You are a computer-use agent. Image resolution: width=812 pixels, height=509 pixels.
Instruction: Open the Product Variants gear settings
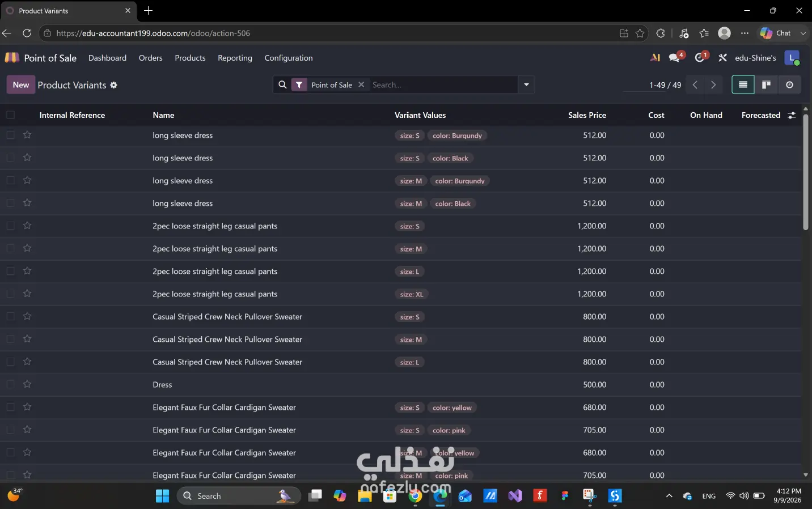[x=113, y=85]
